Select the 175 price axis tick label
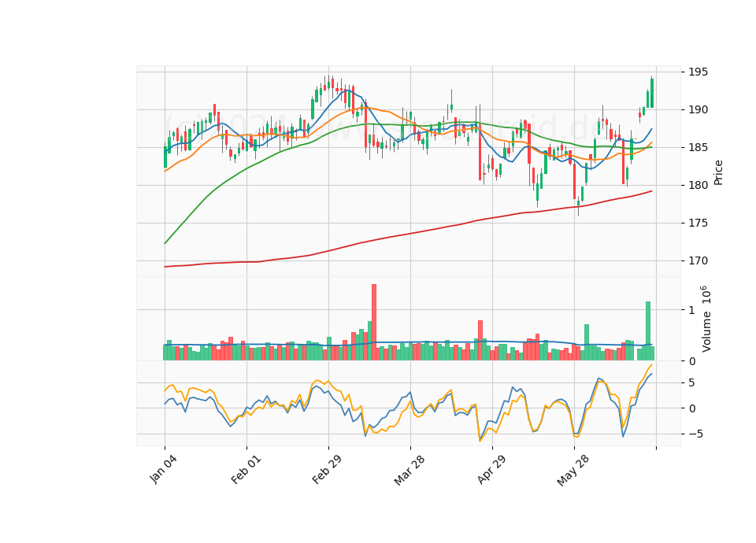The image size is (756, 543). pos(699,223)
